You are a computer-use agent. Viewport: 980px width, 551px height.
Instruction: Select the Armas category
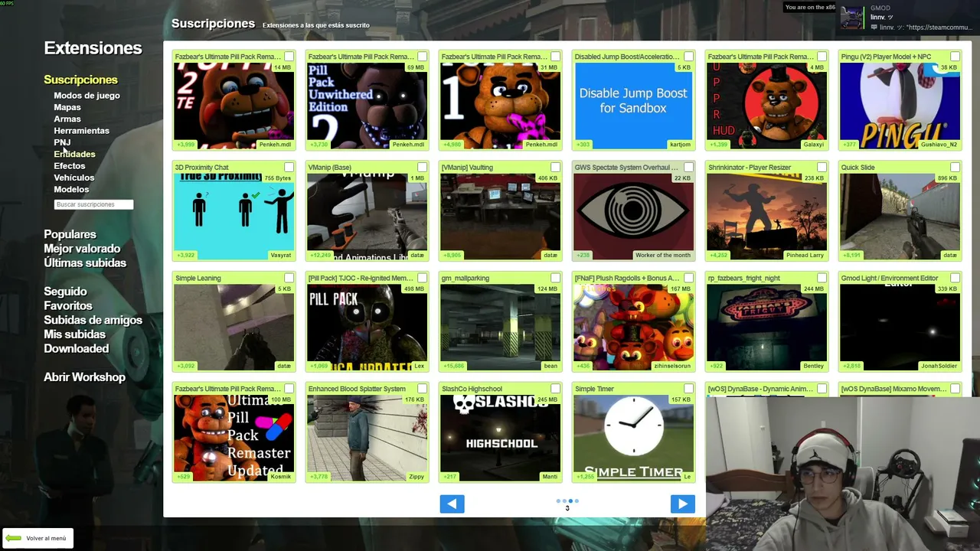point(67,119)
